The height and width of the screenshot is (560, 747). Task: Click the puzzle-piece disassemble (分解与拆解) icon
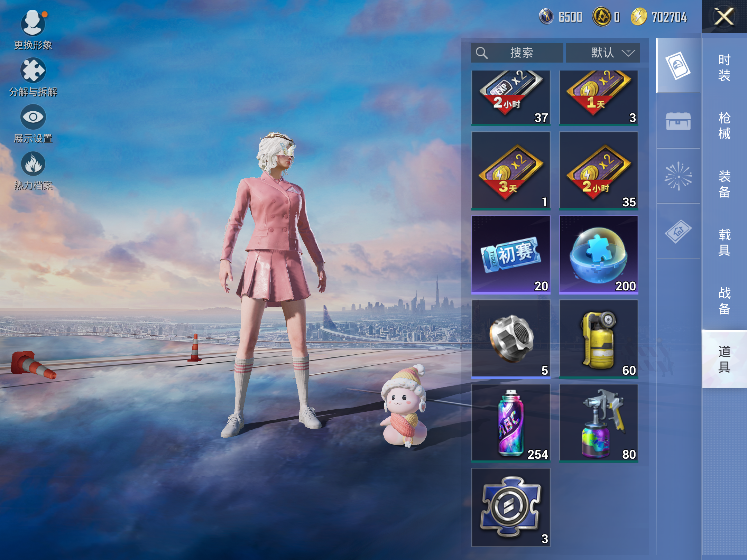tap(33, 70)
